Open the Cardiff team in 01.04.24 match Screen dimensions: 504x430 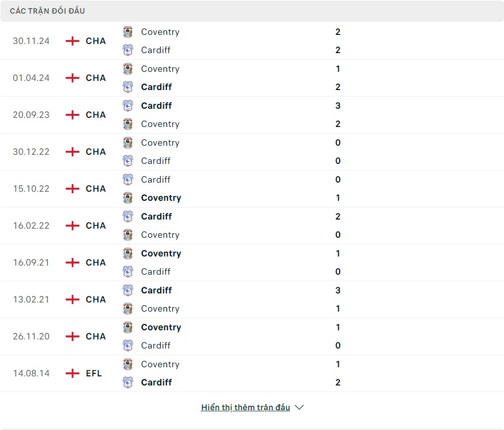(x=156, y=87)
